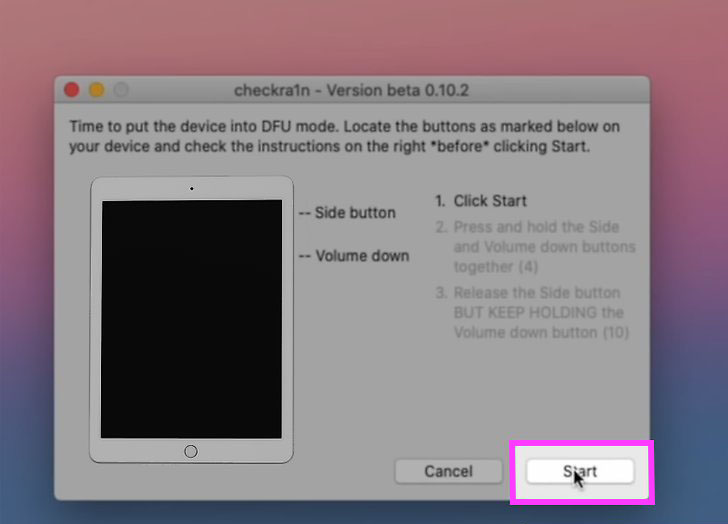Select step '1. Click Start' text
Screen dimensions: 728x524
481,201
